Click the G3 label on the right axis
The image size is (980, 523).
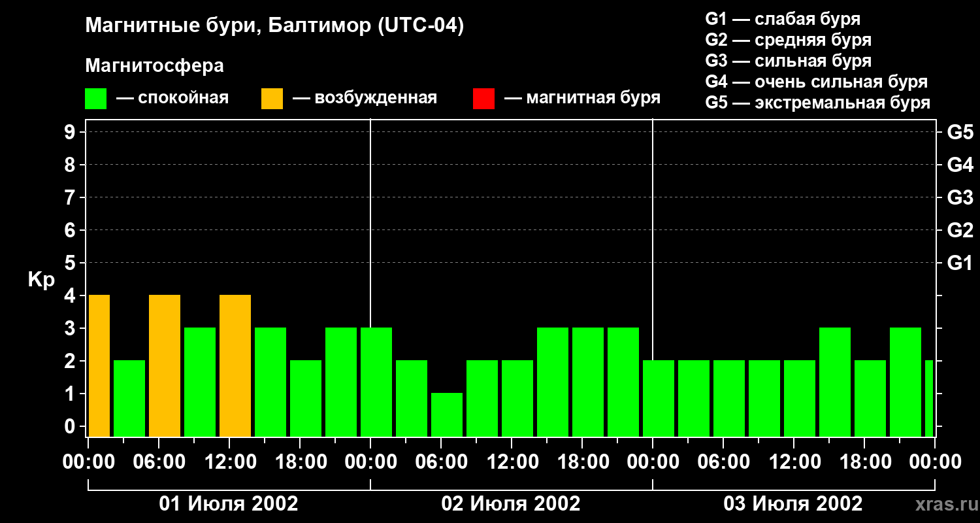coord(960,197)
